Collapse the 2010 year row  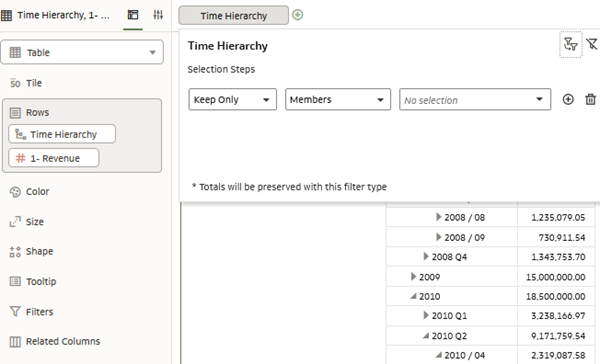point(413,296)
